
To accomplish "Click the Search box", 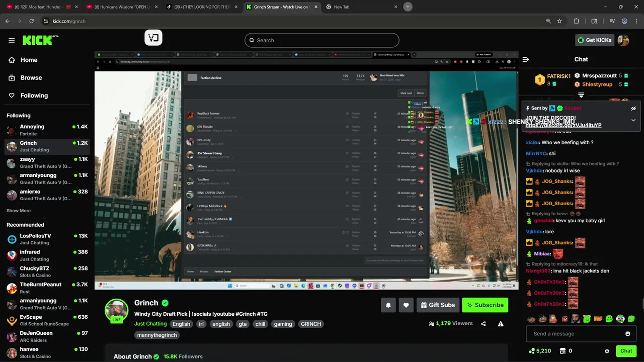I will click(322, 40).
